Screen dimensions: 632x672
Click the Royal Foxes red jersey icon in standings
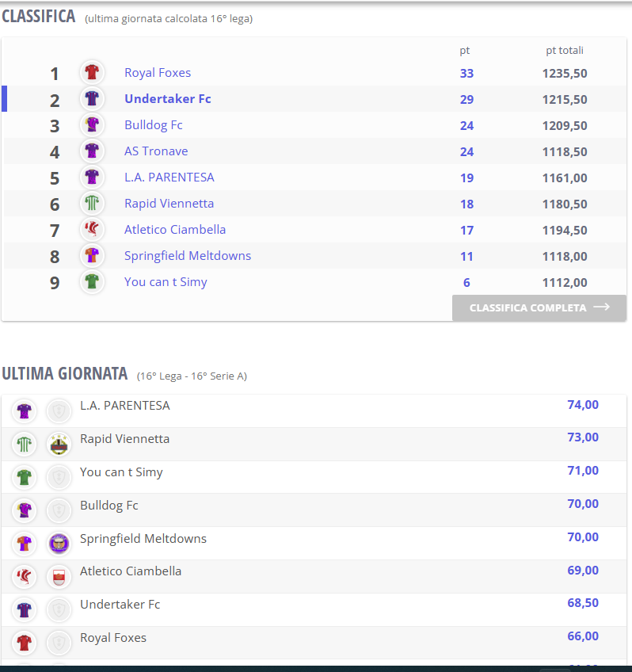tap(92, 72)
